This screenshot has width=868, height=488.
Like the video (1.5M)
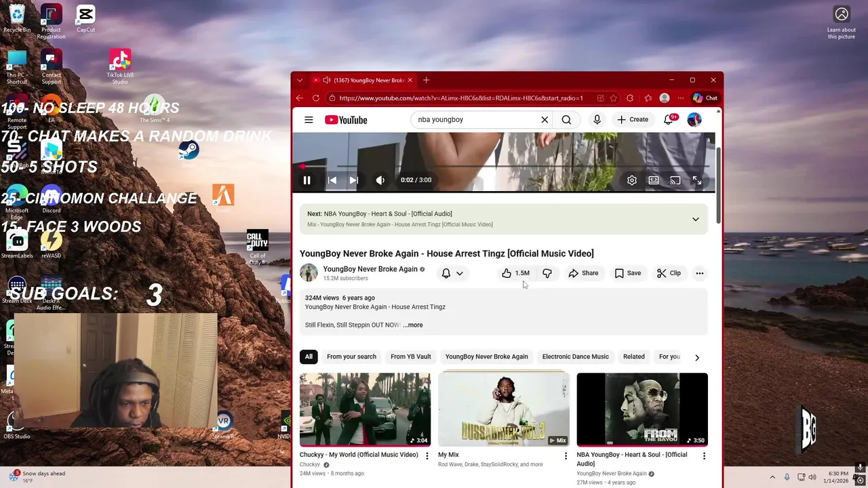point(515,273)
